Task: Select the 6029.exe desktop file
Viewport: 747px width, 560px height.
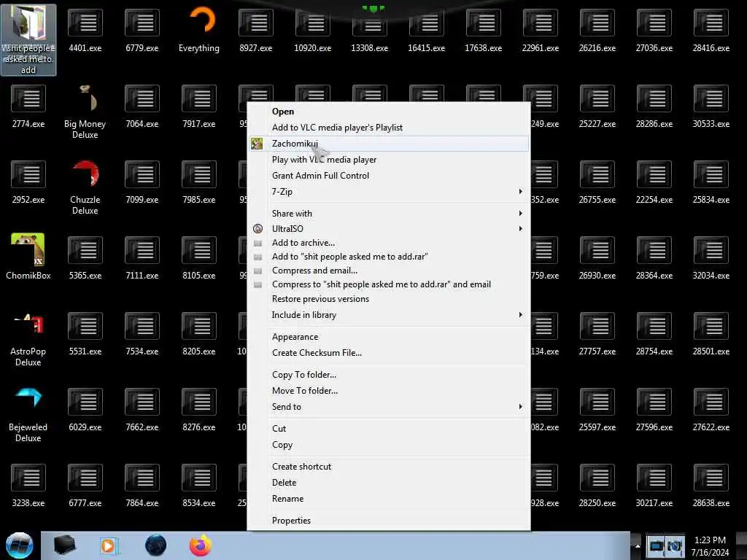Action: coord(85,408)
